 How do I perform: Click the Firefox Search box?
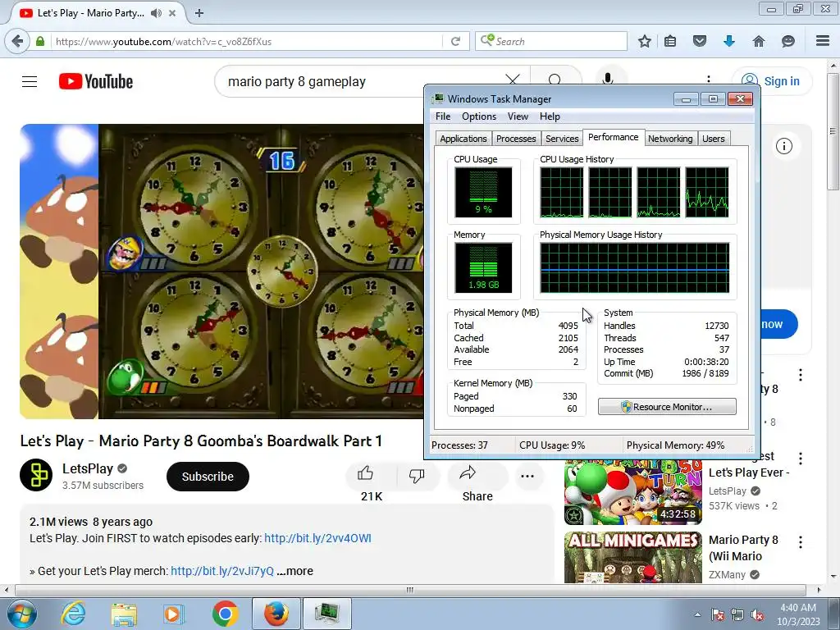point(550,41)
